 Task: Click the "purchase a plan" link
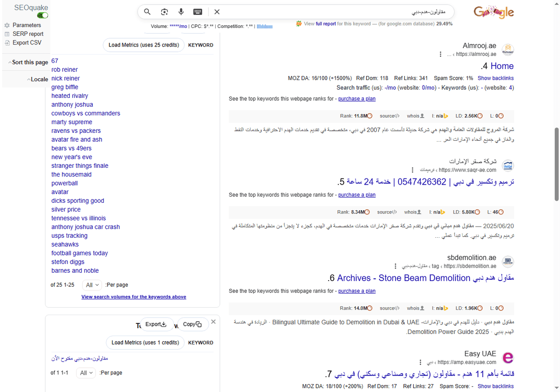pyautogui.click(x=357, y=98)
